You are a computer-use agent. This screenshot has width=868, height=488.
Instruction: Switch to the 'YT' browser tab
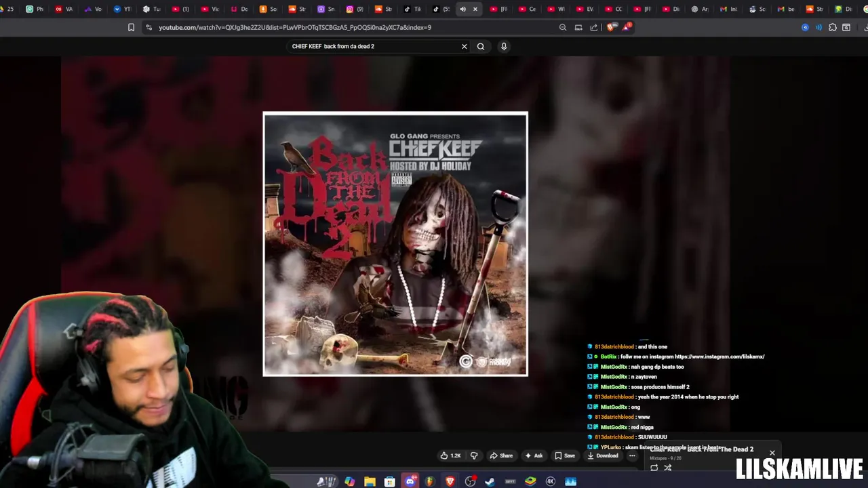tap(123, 9)
